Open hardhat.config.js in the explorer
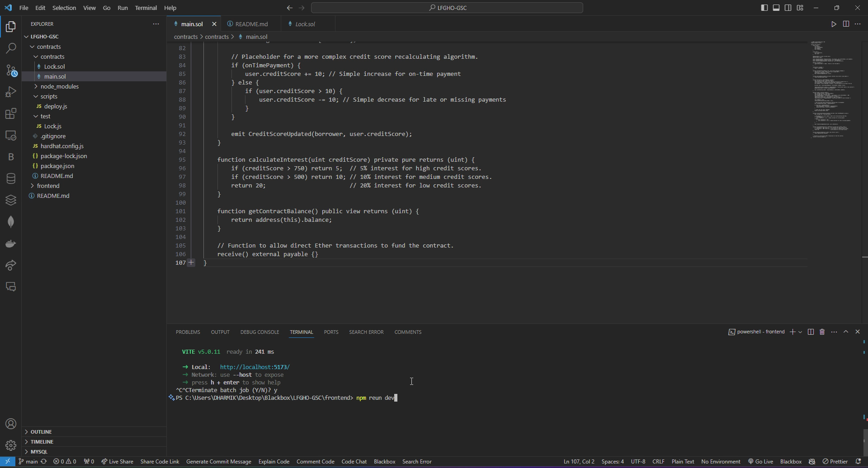Image resolution: width=868 pixels, height=468 pixels. click(x=62, y=146)
